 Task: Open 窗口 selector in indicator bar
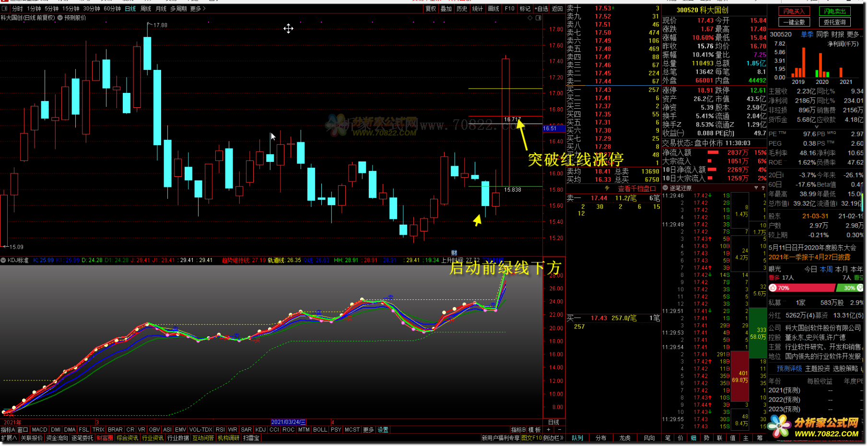click(23, 430)
